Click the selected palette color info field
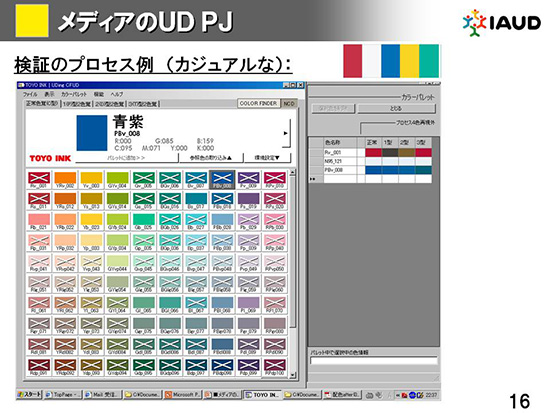550x413 pixels. point(374,361)
